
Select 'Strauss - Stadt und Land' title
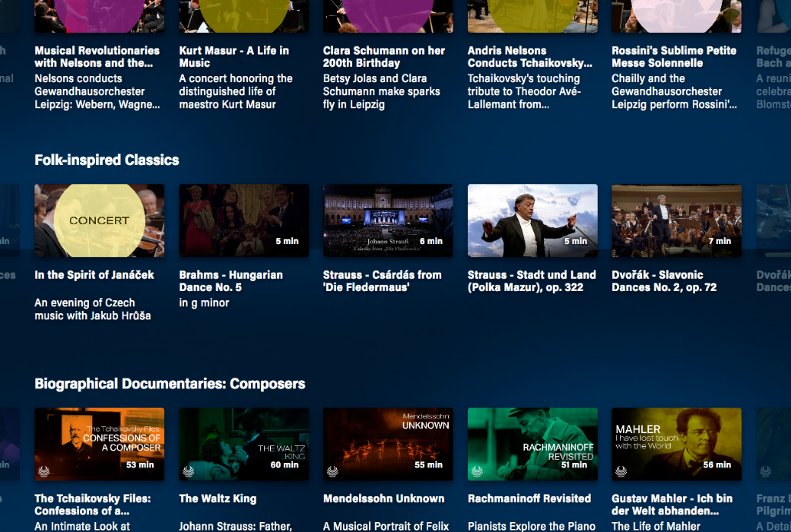(532, 281)
